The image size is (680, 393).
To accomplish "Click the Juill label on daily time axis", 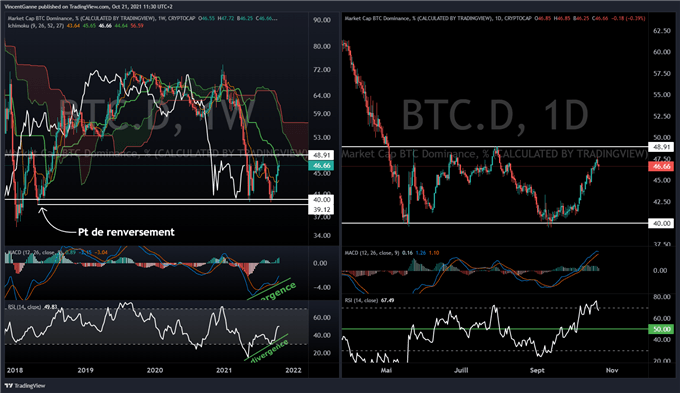I will [461, 370].
